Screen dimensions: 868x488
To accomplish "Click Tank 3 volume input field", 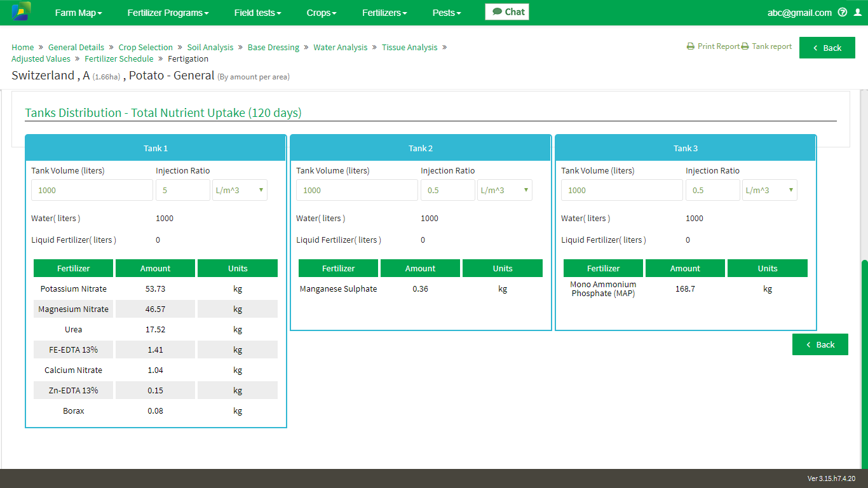I will [622, 190].
